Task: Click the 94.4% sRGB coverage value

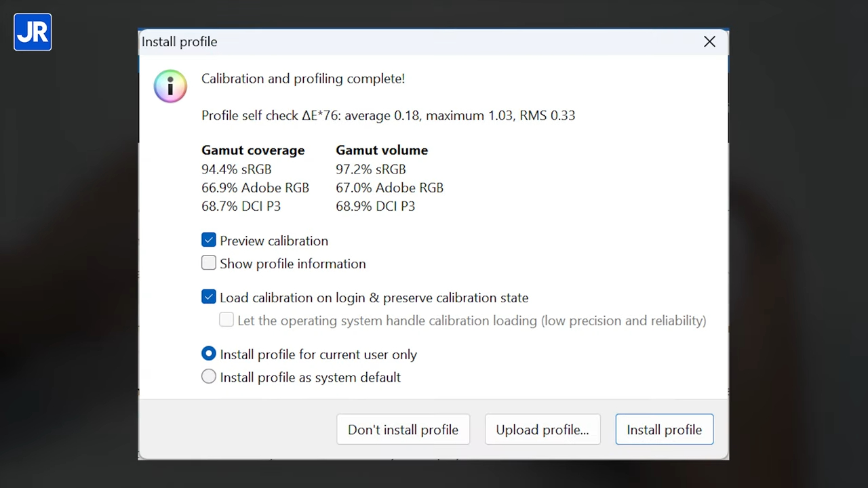Action: [x=236, y=169]
